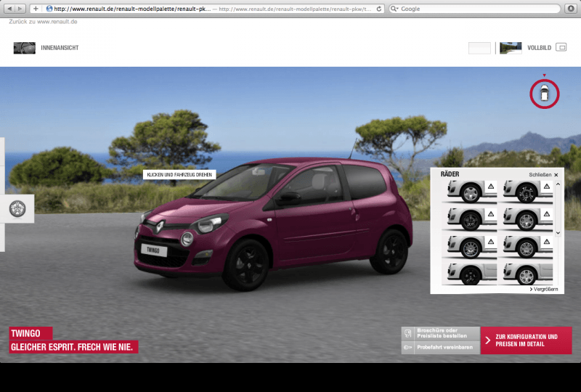Screen dimensions: 581x392
Task: Click warning triangle on first-row left wheel
Action: [491, 187]
